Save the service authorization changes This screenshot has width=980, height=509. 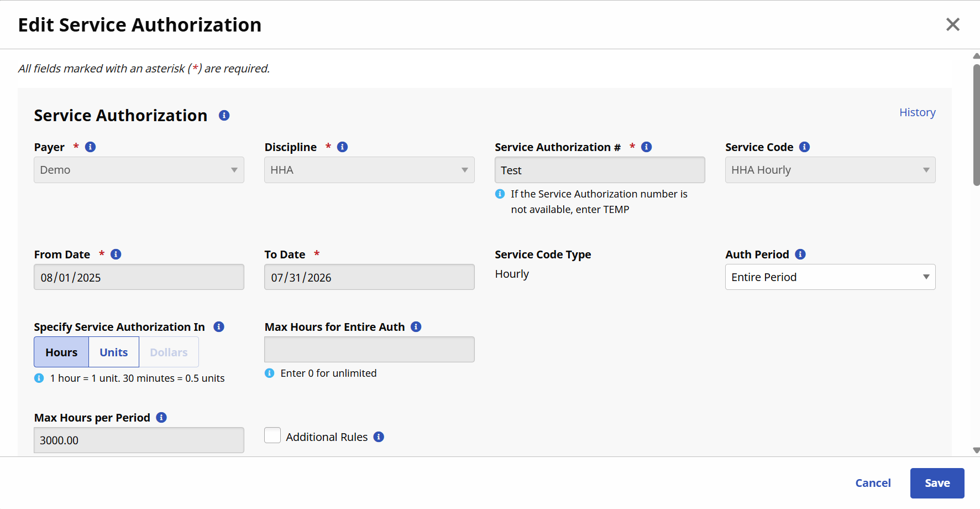click(x=937, y=482)
